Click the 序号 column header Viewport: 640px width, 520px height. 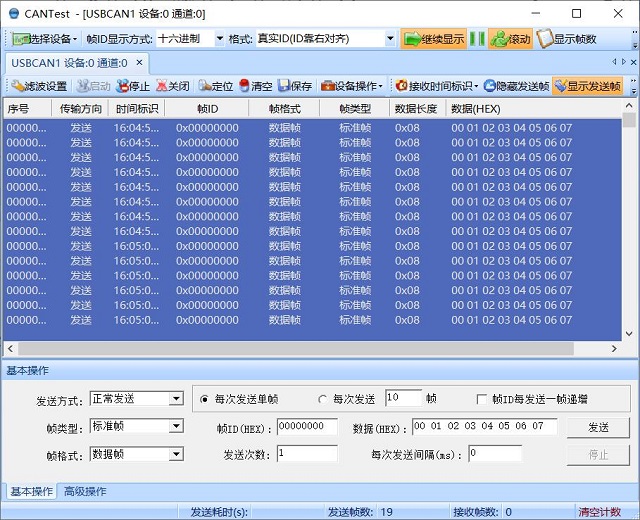[x=27, y=109]
